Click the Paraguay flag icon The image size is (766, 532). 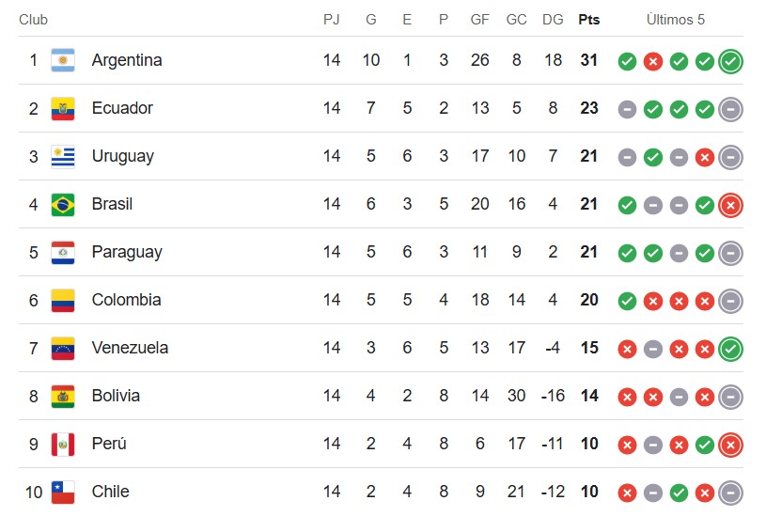tap(63, 252)
